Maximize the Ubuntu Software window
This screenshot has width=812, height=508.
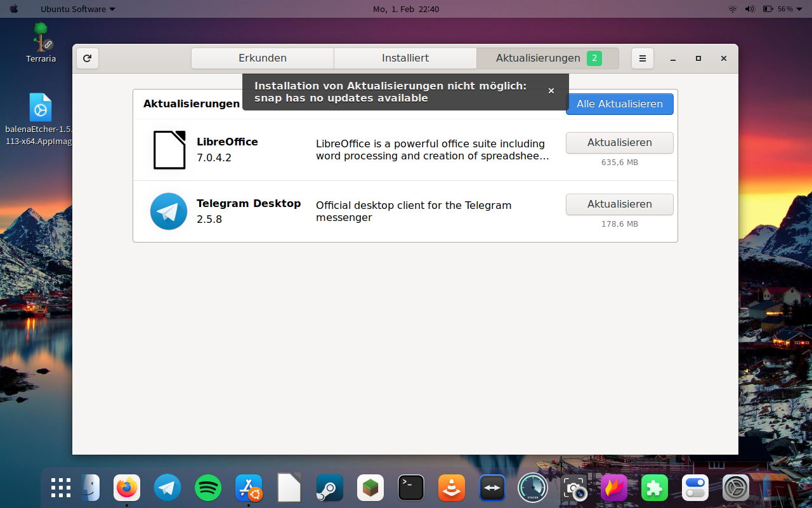[x=698, y=58]
